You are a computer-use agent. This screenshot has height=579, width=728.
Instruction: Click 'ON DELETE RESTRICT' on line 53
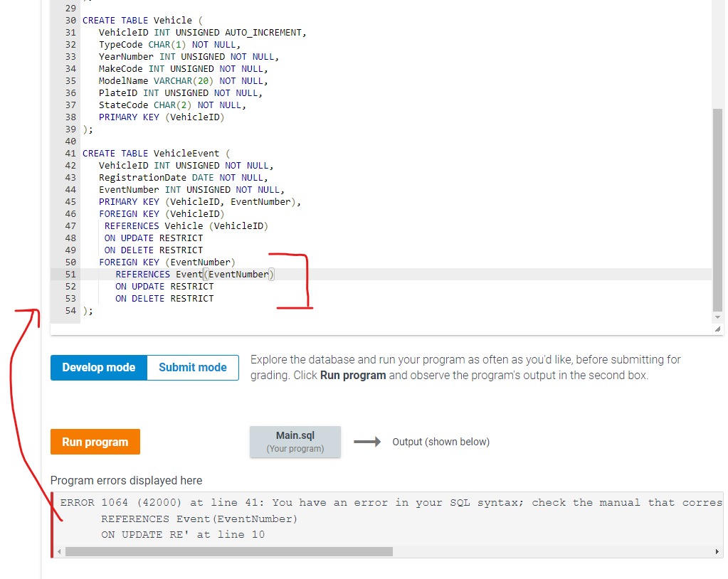[164, 298]
